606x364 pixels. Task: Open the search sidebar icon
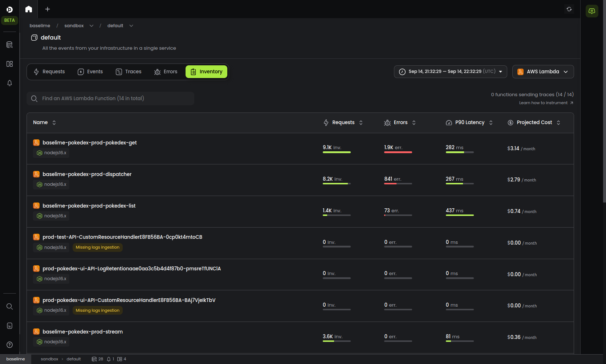(10, 306)
